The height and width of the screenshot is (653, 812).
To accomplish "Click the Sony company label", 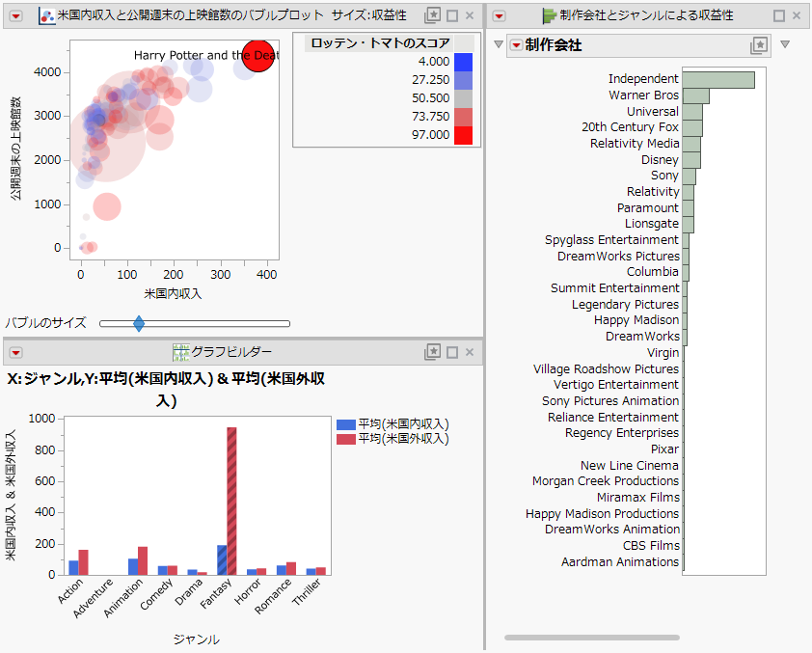I will [664, 176].
